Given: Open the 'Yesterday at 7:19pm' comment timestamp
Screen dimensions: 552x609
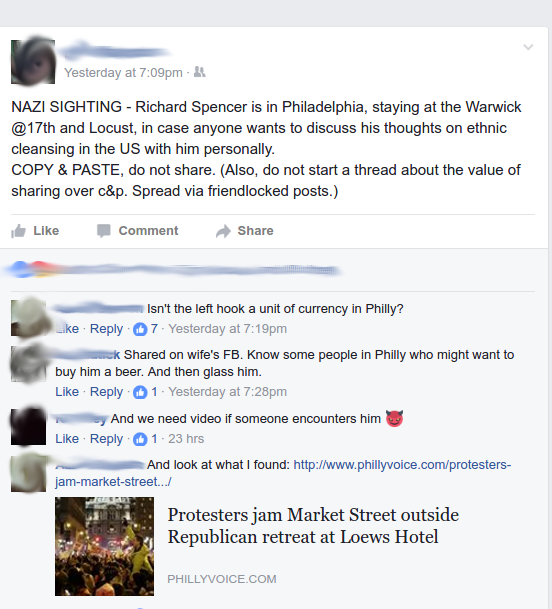Looking at the screenshot, I should point(227,329).
